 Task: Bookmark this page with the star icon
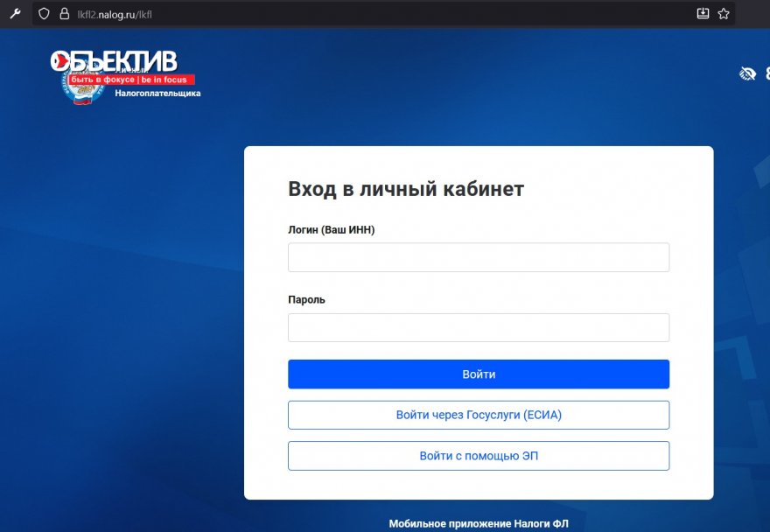click(724, 14)
